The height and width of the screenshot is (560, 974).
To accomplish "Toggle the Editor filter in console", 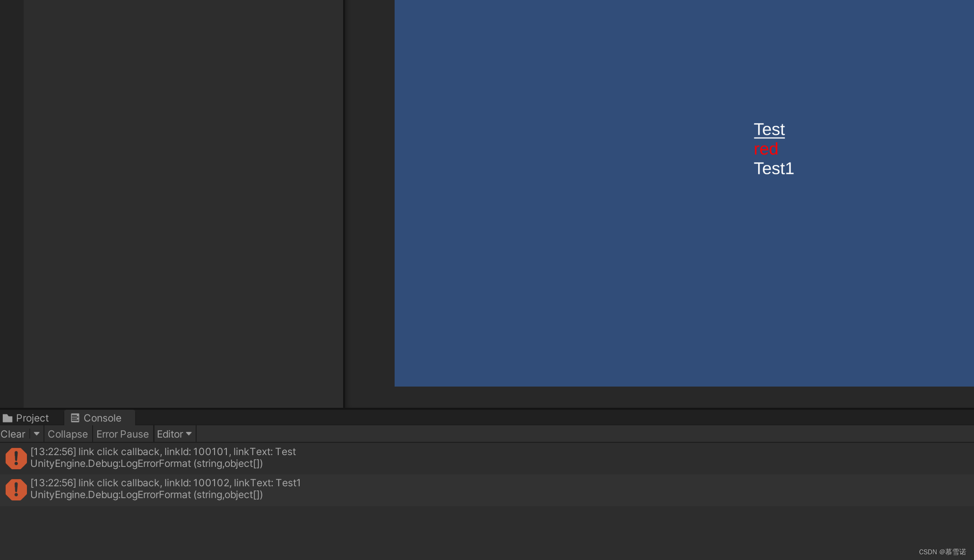I will point(172,433).
